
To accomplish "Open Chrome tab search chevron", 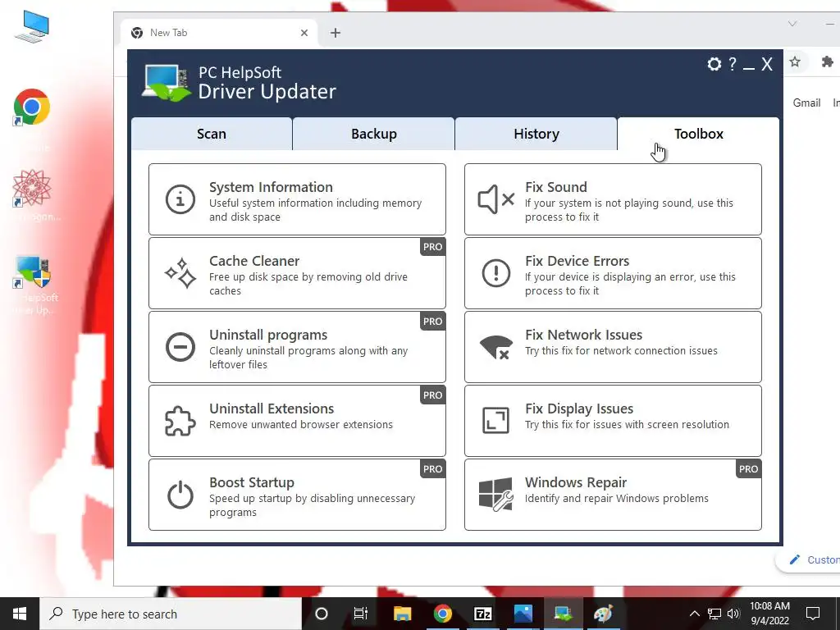I will (x=792, y=24).
